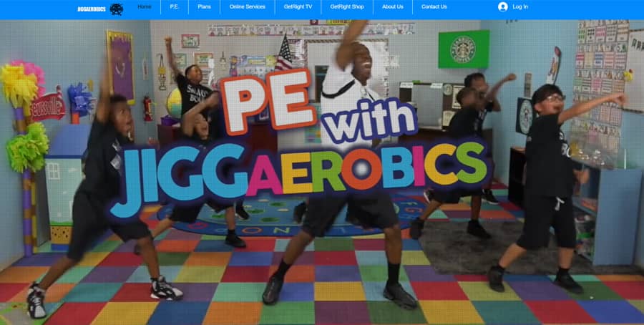The image size is (644, 325).
Task: Go to Contact Us page
Action: point(434,7)
